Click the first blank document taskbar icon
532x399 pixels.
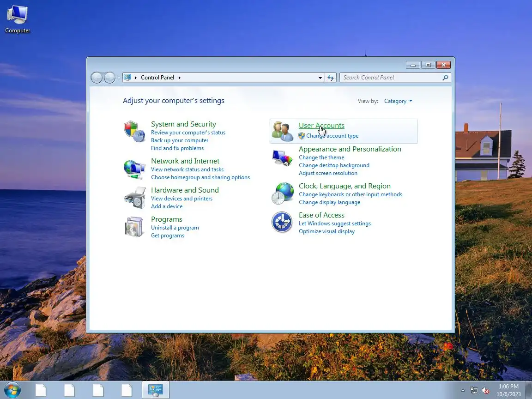coord(41,390)
